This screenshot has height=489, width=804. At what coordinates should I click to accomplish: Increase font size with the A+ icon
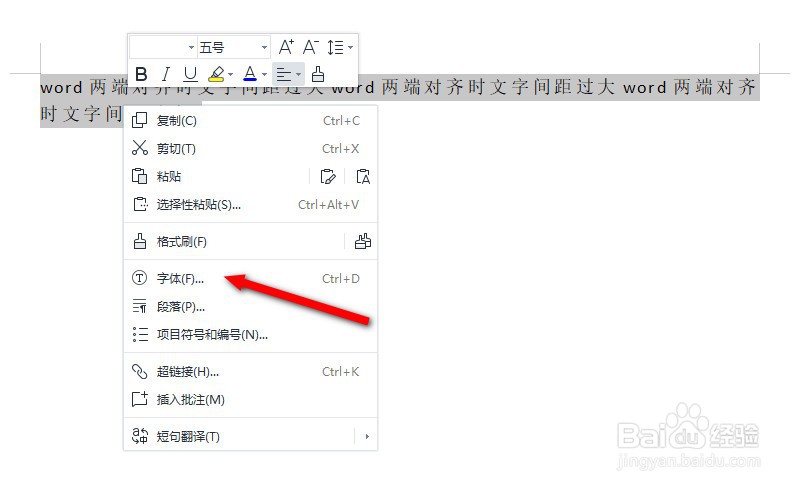286,47
